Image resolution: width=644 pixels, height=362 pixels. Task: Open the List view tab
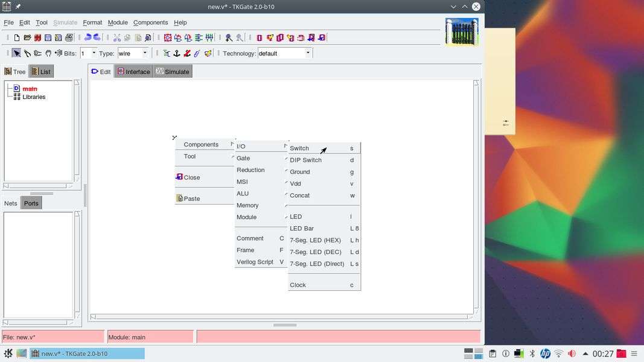[x=41, y=72]
